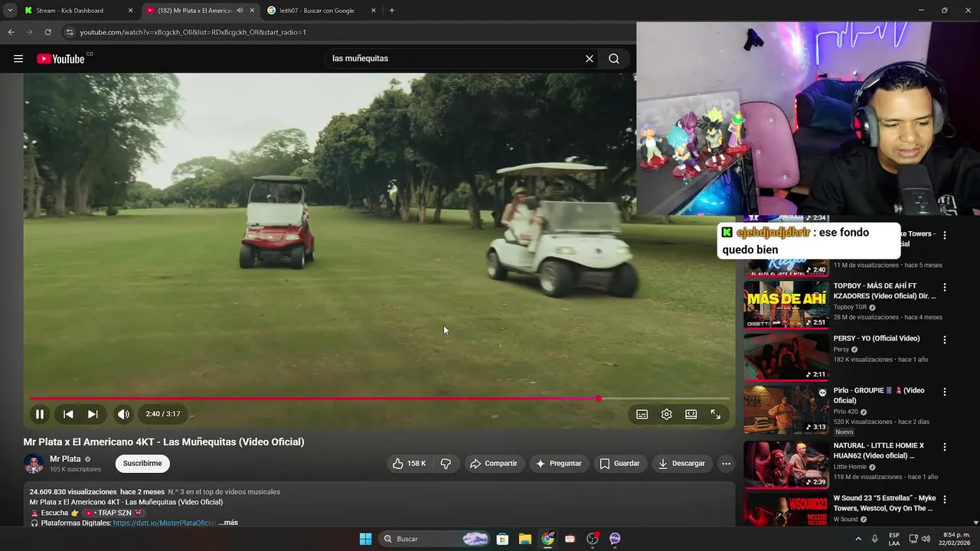Image resolution: width=980 pixels, height=551 pixels.
Task: Open the player settings gear
Action: pyautogui.click(x=667, y=414)
